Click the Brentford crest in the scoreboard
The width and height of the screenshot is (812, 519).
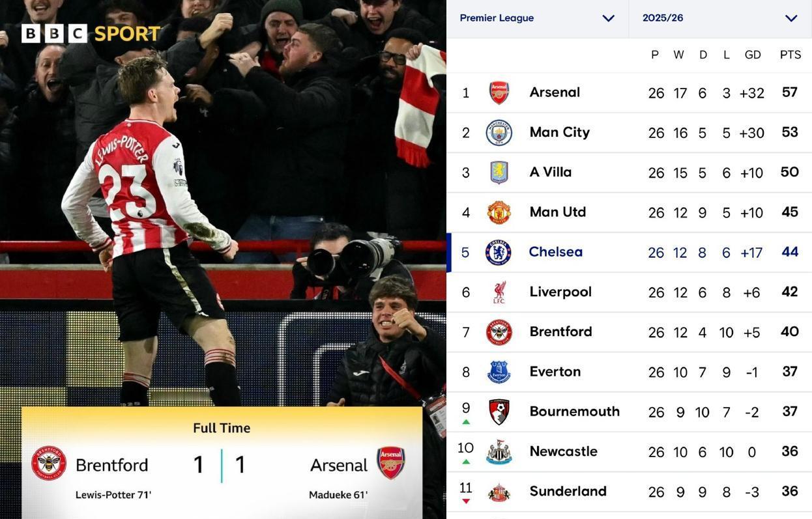click(49, 463)
